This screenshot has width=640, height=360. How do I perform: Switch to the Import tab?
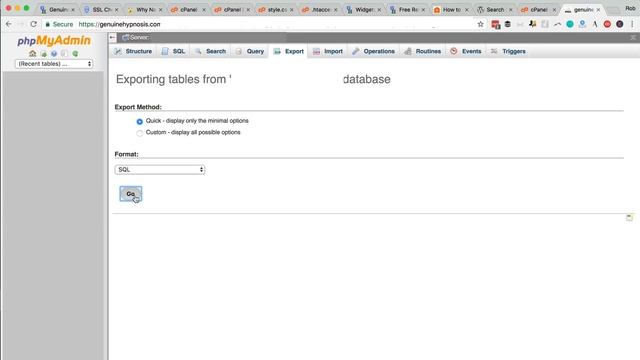328,51
